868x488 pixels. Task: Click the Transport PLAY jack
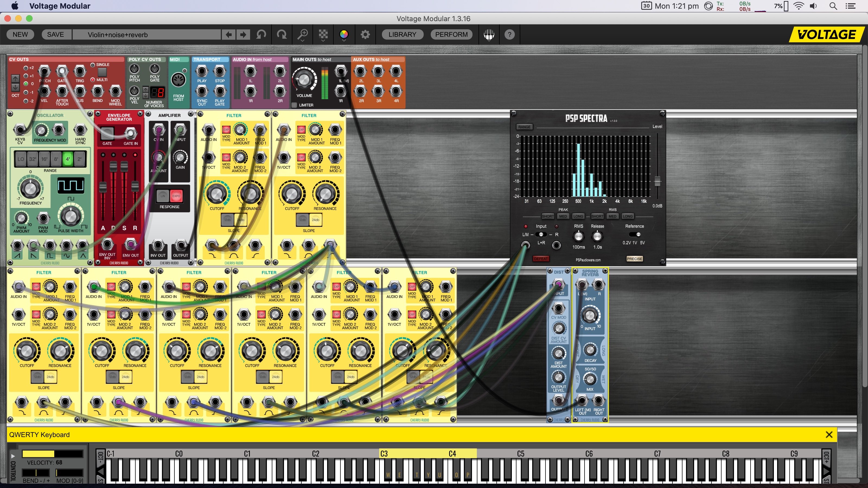coord(202,71)
